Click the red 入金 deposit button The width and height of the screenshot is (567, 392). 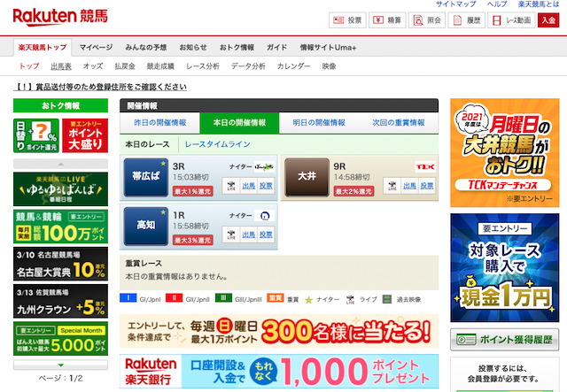[548, 20]
